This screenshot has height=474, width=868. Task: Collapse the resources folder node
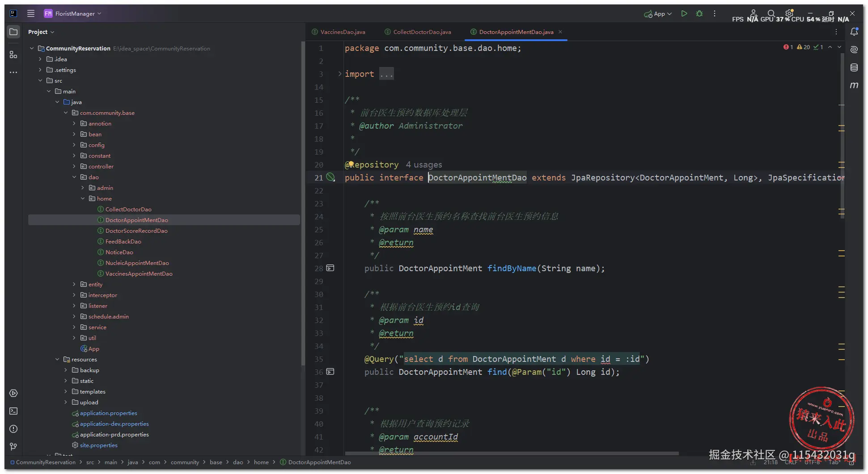click(x=57, y=359)
